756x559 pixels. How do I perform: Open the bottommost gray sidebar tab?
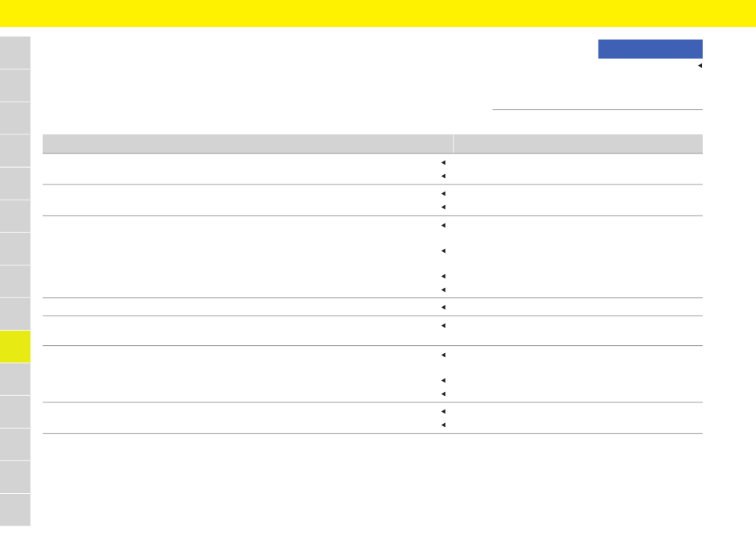click(15, 510)
